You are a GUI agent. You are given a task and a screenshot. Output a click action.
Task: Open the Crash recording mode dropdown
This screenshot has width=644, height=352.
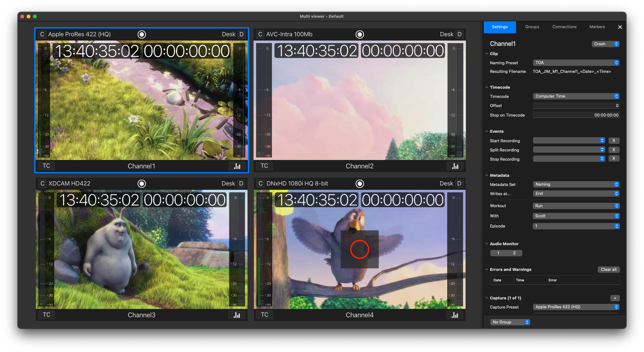point(605,44)
